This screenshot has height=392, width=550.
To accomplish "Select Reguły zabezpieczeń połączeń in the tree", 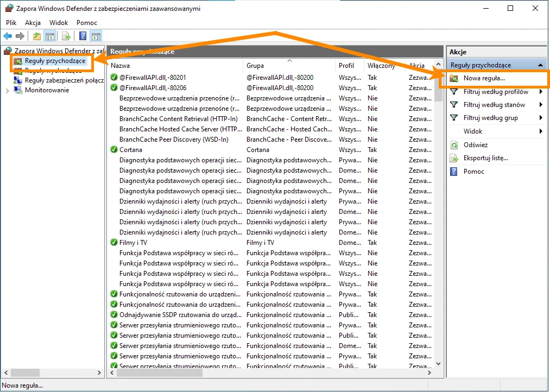I will click(x=64, y=80).
